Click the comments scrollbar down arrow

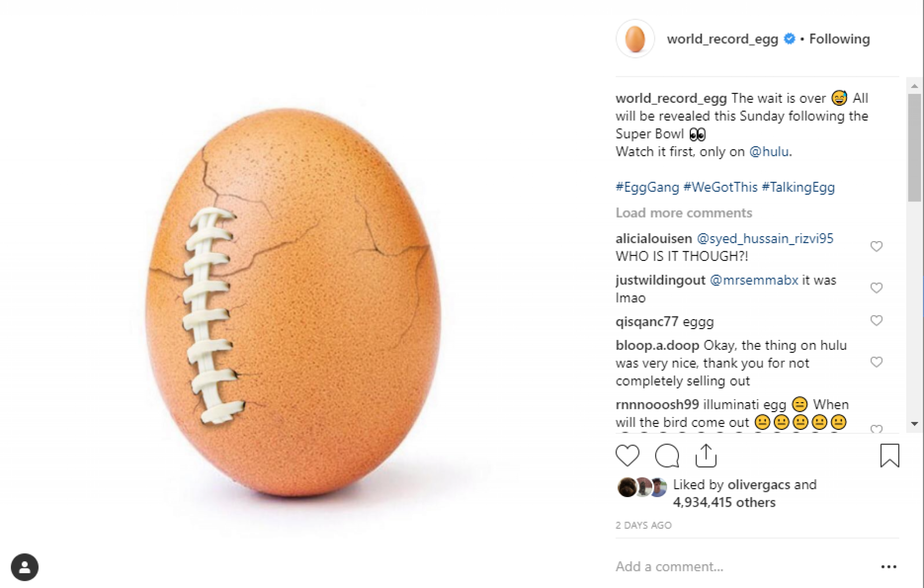click(x=915, y=424)
